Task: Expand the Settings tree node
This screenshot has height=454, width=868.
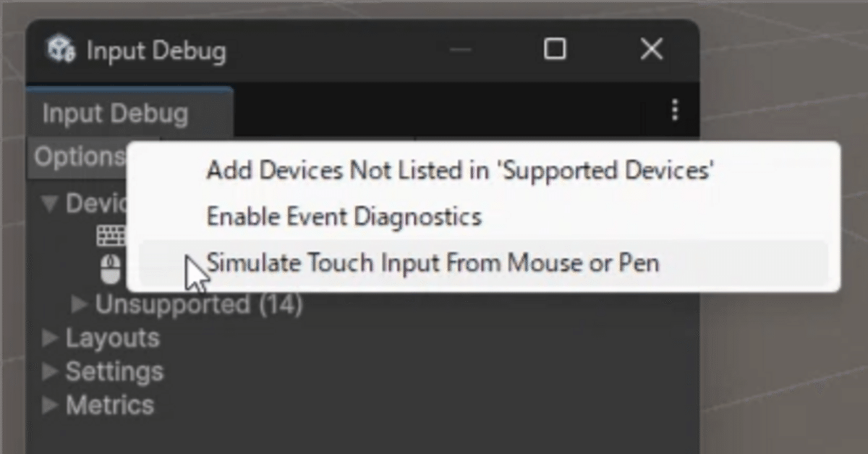Action: [x=49, y=371]
